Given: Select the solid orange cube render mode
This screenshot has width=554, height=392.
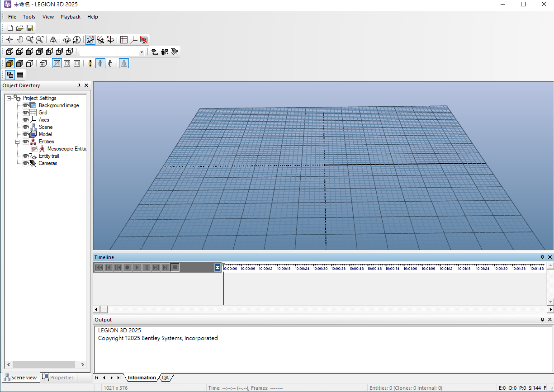Looking at the screenshot, I should tap(10, 64).
